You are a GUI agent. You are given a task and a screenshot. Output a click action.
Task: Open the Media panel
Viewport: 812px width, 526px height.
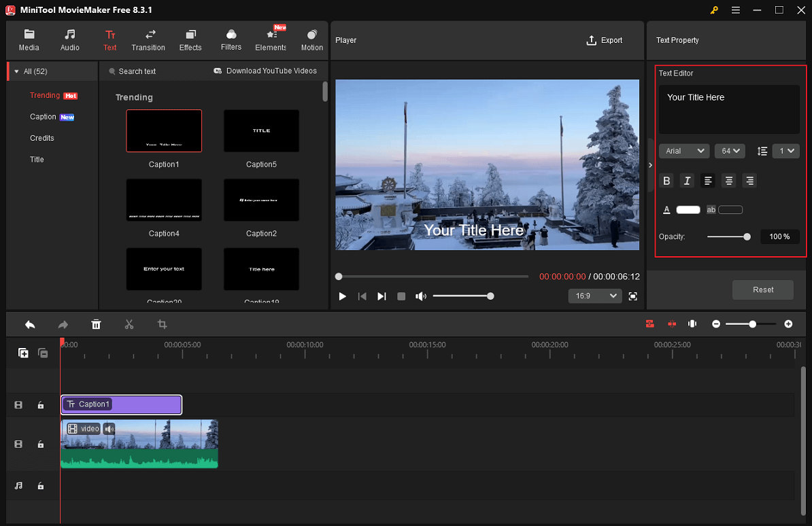click(x=29, y=39)
